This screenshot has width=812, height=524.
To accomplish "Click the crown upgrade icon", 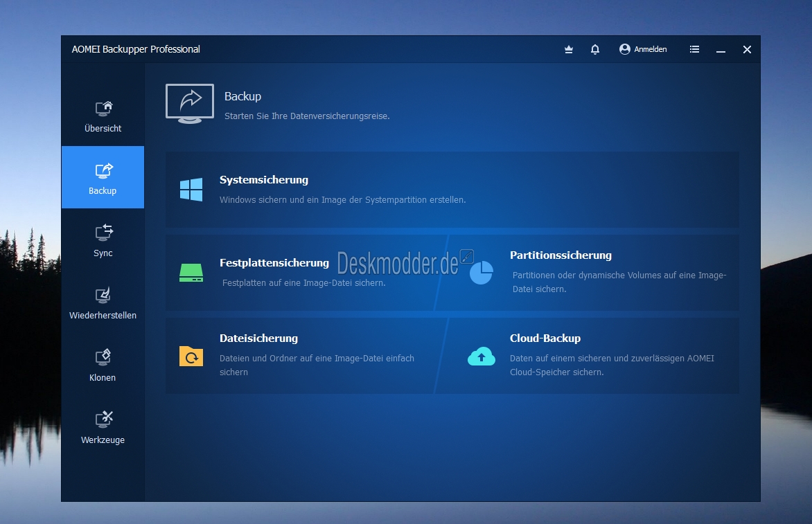I will (569, 49).
